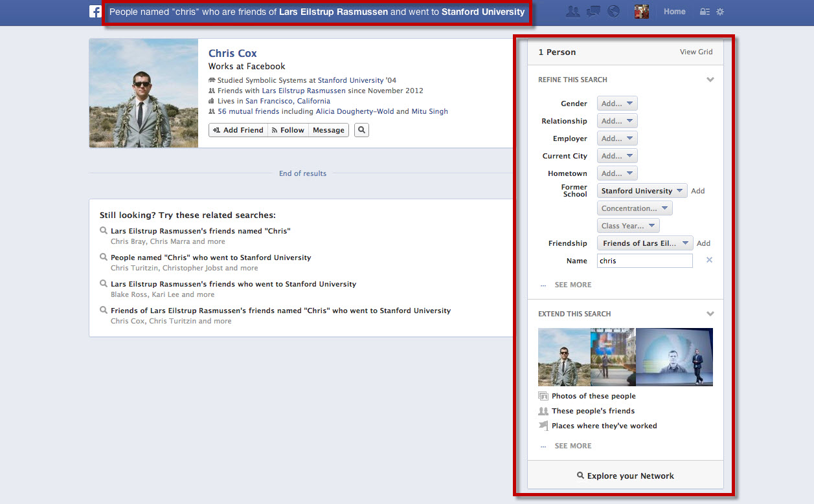Switch to View Grid
Viewport: 814px width, 504px height.
click(696, 52)
